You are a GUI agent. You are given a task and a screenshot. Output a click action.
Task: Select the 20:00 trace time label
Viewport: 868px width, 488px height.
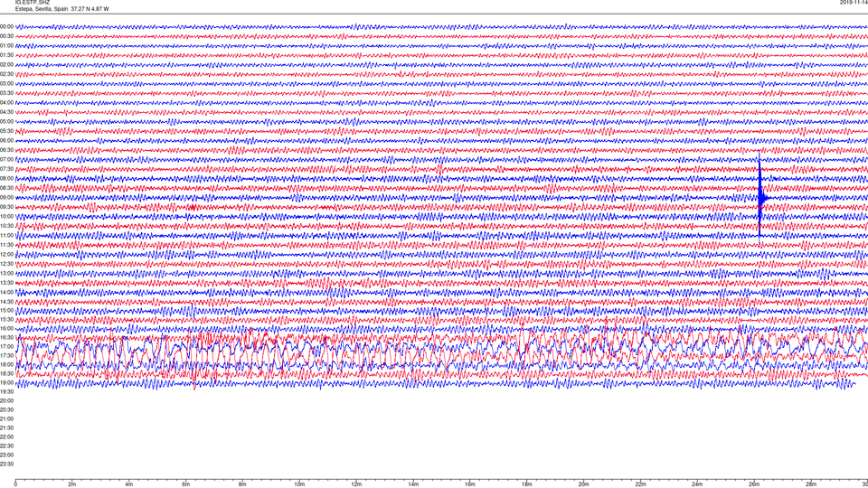(x=6, y=400)
